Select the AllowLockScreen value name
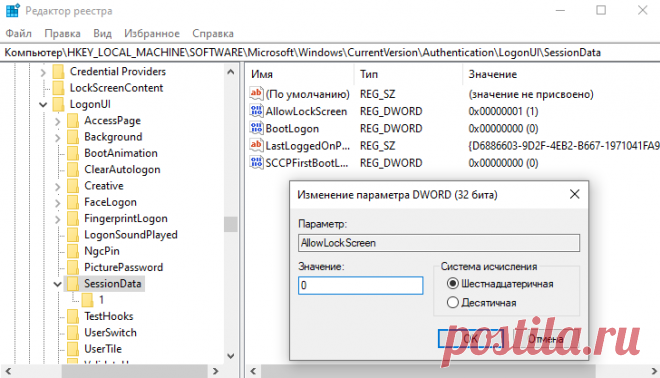The height and width of the screenshot is (378, 660). pyautogui.click(x=306, y=111)
